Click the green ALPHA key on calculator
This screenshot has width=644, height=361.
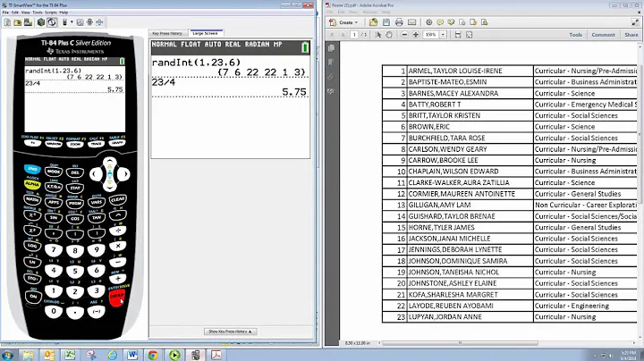(x=32, y=185)
